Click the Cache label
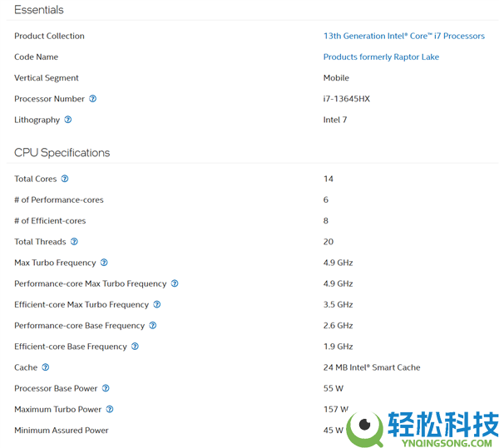This screenshot has height=448, width=499. 26,367
